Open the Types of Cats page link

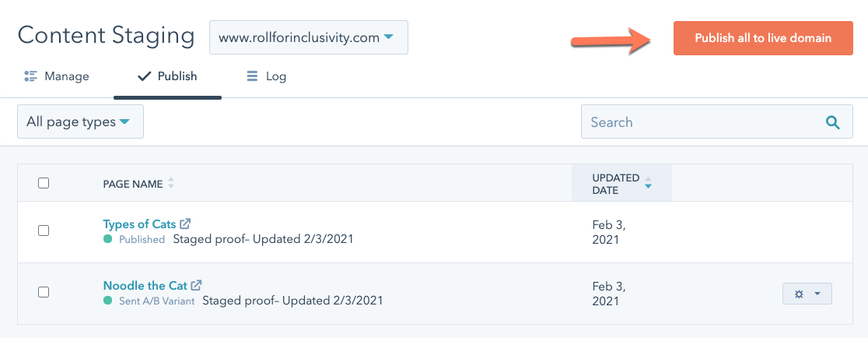(x=139, y=224)
